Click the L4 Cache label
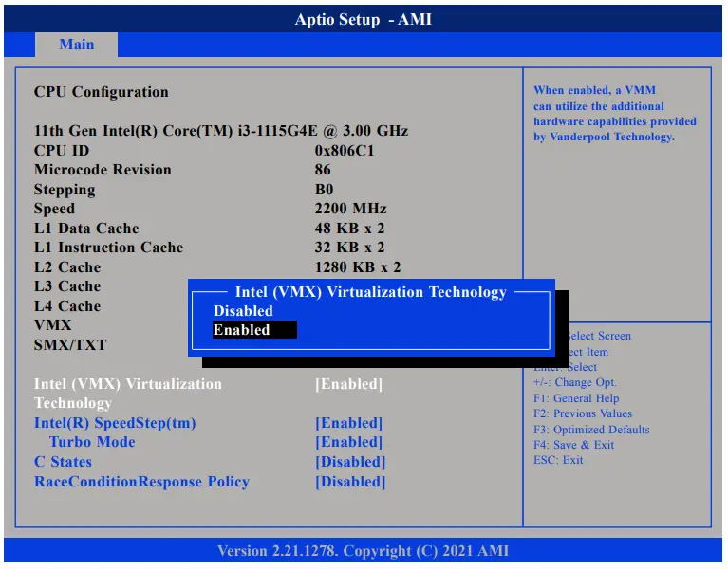This screenshot has height=569, width=728. click(x=67, y=306)
